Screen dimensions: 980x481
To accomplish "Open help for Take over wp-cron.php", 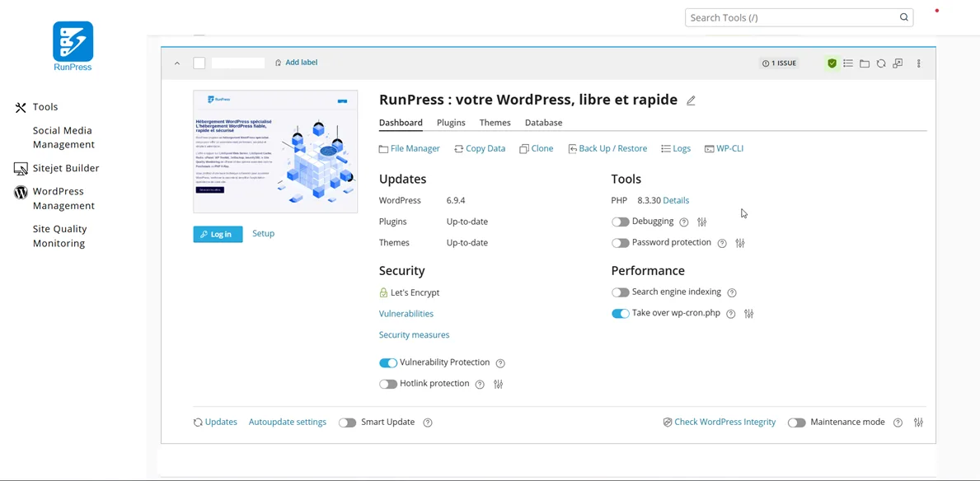I will click(730, 314).
